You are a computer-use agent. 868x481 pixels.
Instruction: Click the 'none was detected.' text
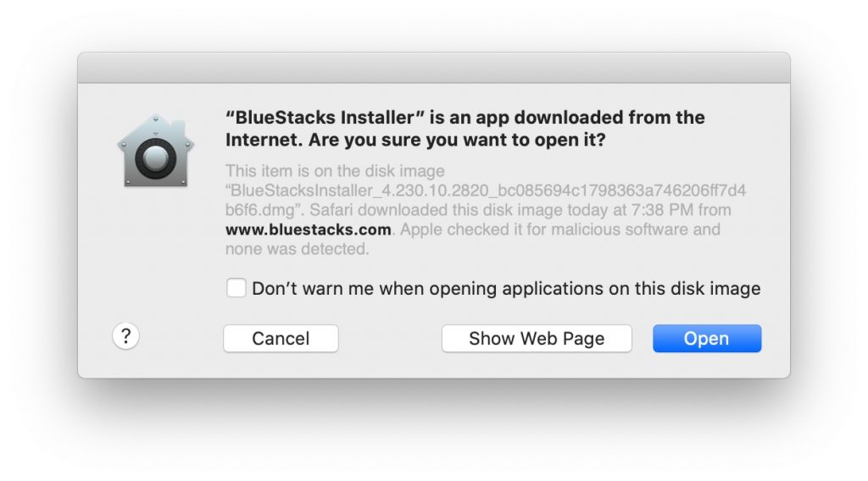pos(298,249)
